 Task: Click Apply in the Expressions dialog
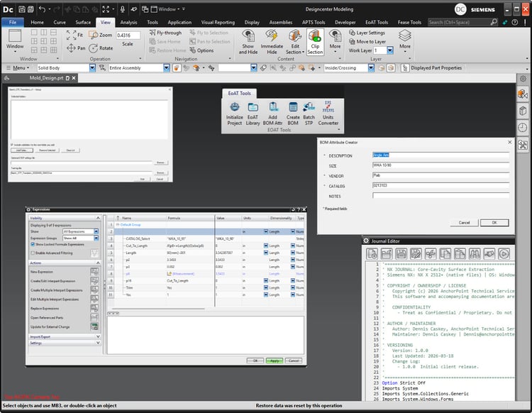(x=275, y=360)
